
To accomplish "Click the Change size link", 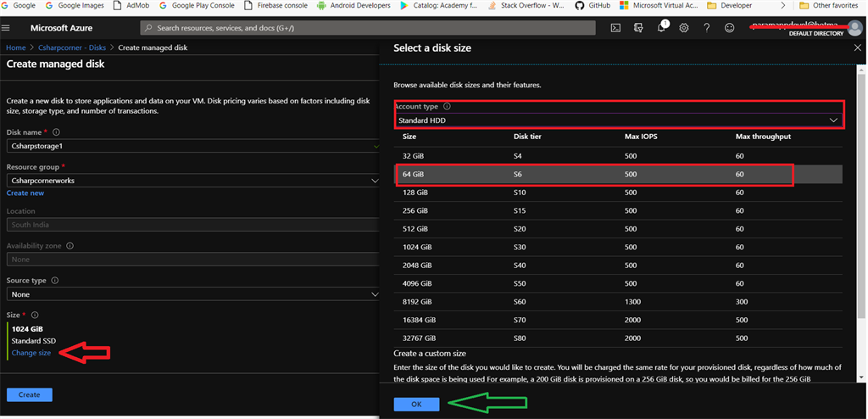I will click(31, 353).
